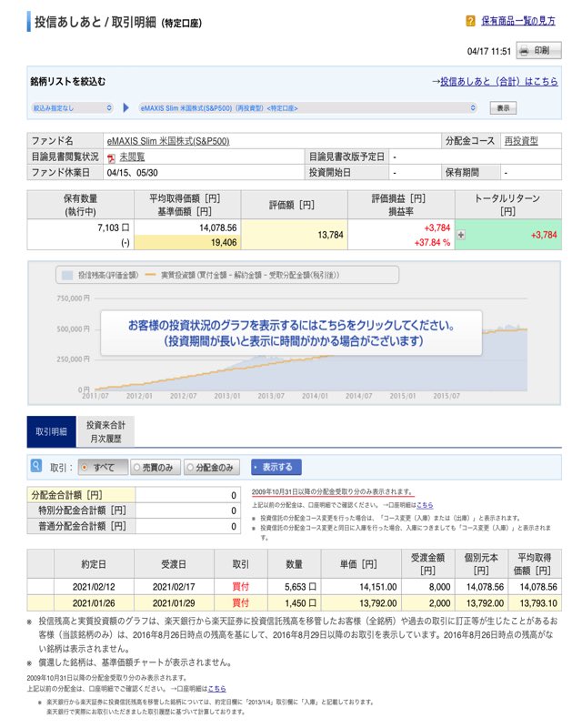
Task: Select the 分配金のみ radio option
Action: pyautogui.click(x=191, y=467)
